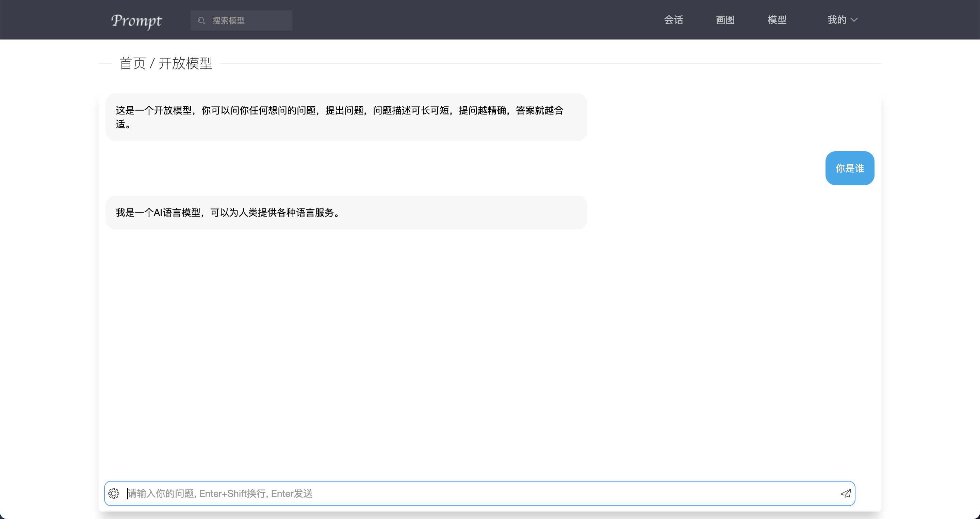980x519 pixels.
Task: Send message with paper plane icon
Action: (845, 493)
